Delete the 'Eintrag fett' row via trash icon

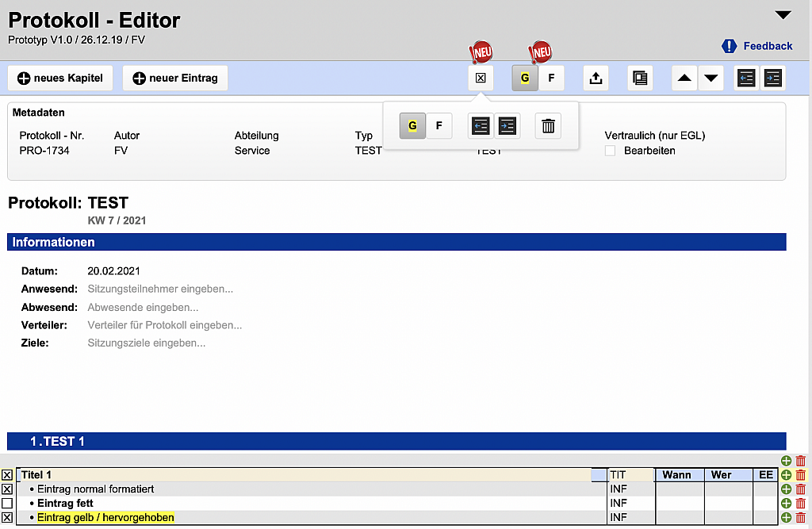click(x=800, y=504)
